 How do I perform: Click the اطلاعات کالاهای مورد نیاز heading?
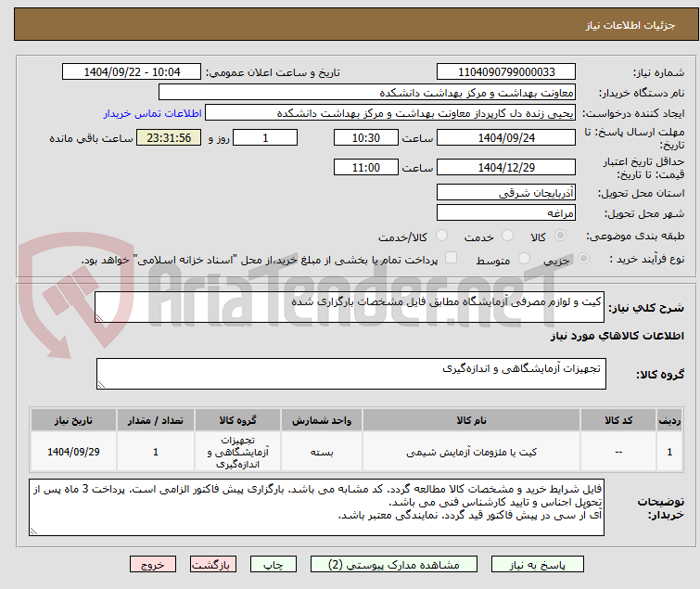tap(617, 336)
